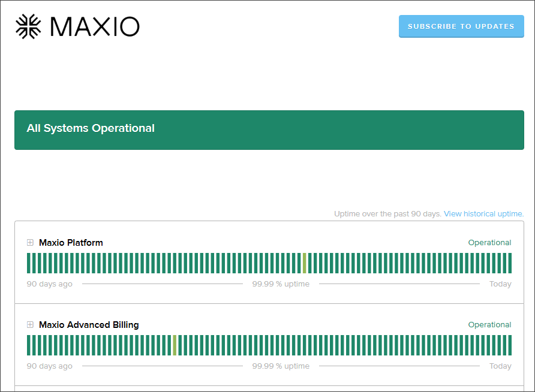Click the Operational status of Maxio Advanced Billing

[x=489, y=325]
